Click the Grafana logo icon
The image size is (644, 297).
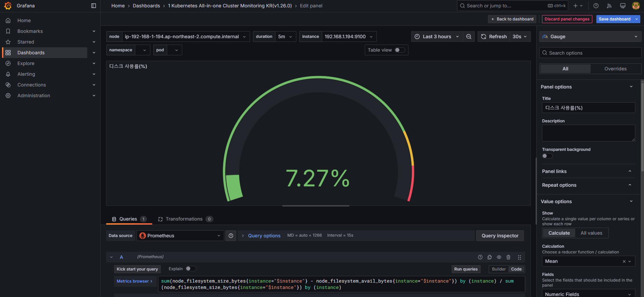point(8,6)
